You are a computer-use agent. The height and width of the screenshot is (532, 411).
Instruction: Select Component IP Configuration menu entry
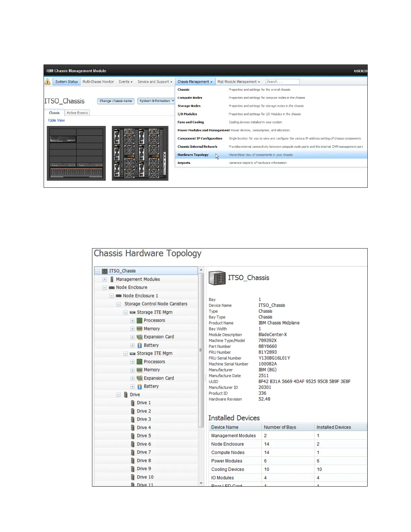(271, 138)
